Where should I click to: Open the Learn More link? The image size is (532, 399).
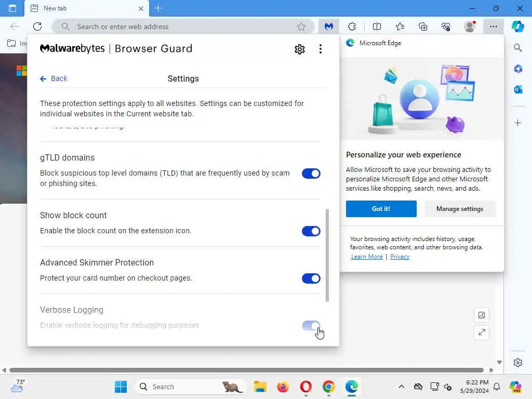click(x=366, y=257)
